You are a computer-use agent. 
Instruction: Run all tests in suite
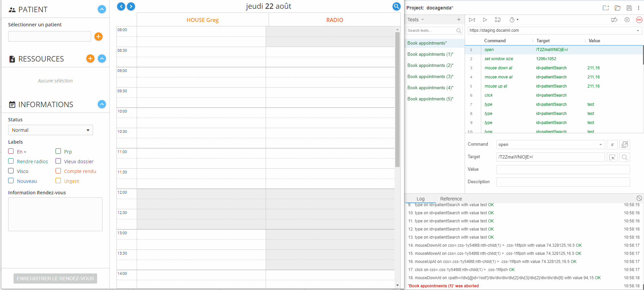(472, 20)
